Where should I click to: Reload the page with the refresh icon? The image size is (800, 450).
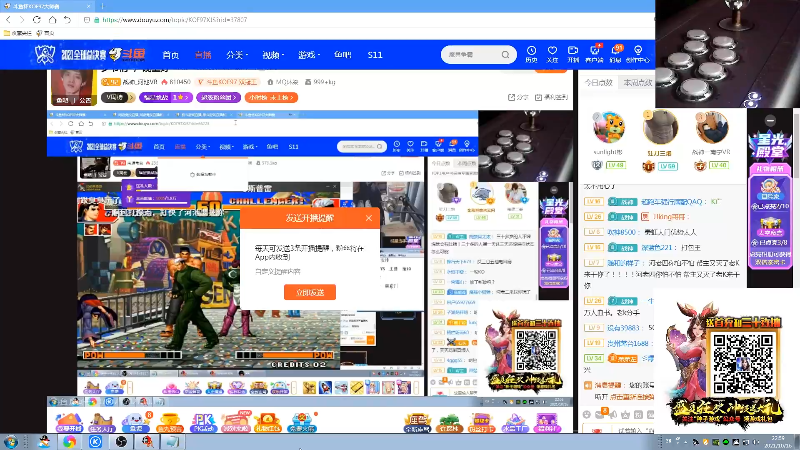(37, 19)
